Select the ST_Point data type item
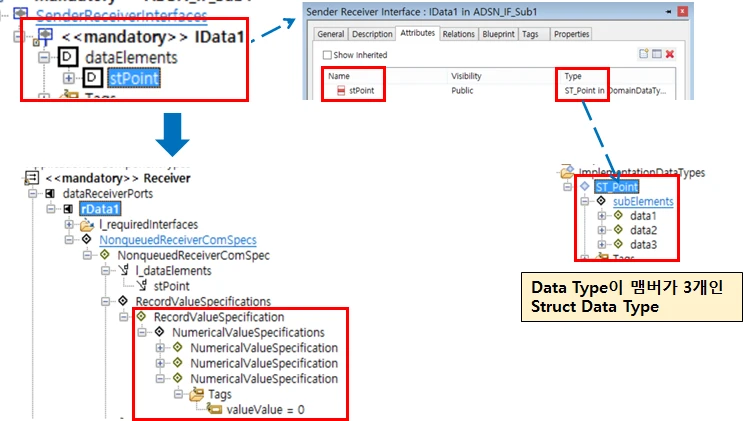 (x=617, y=187)
